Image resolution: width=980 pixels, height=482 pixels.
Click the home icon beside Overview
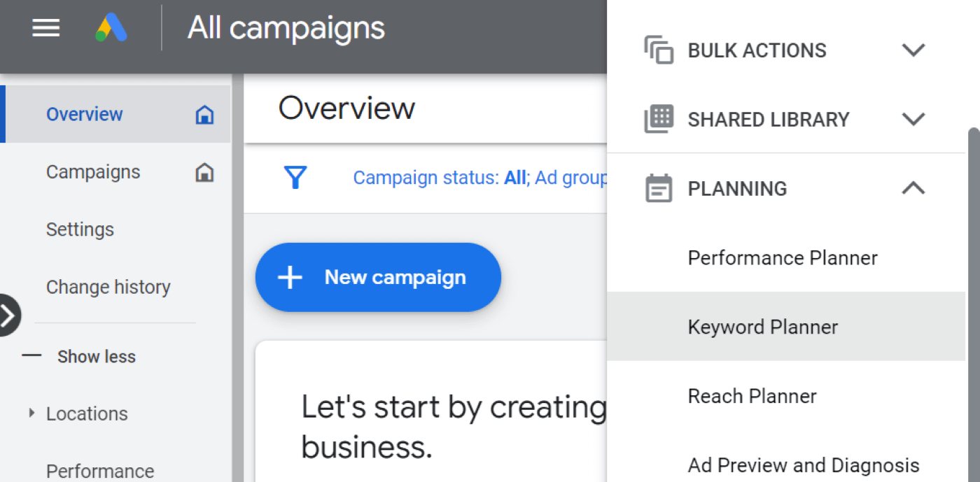pos(204,113)
